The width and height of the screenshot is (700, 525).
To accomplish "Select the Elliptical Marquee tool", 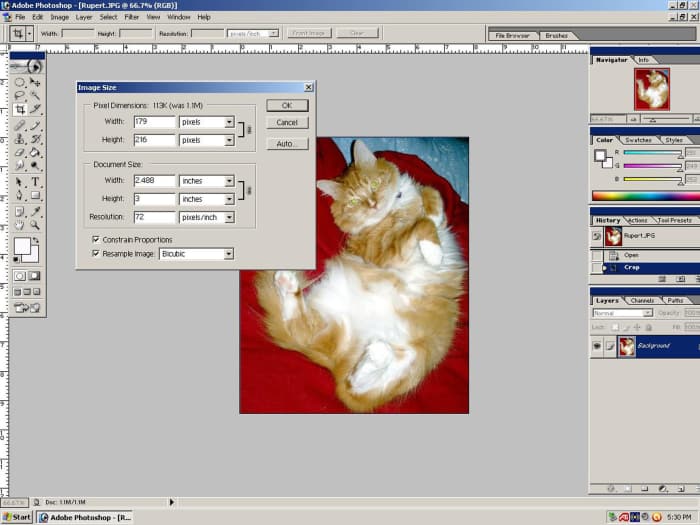I will (x=20, y=83).
